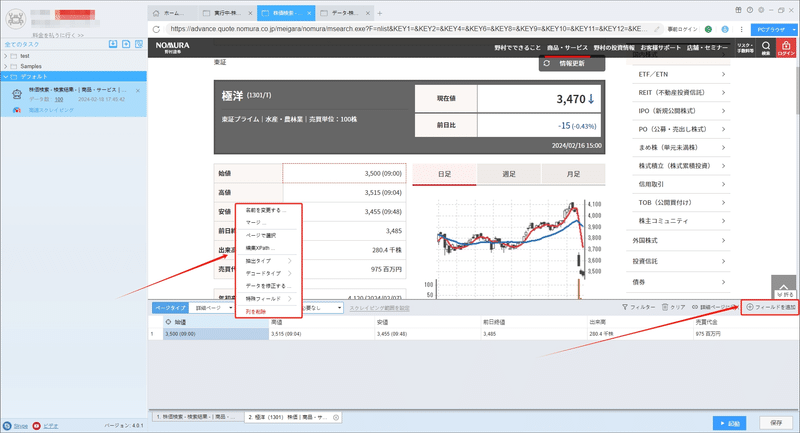The image size is (800, 433).
Task: Click the new task plus icon
Action: pos(126,44)
